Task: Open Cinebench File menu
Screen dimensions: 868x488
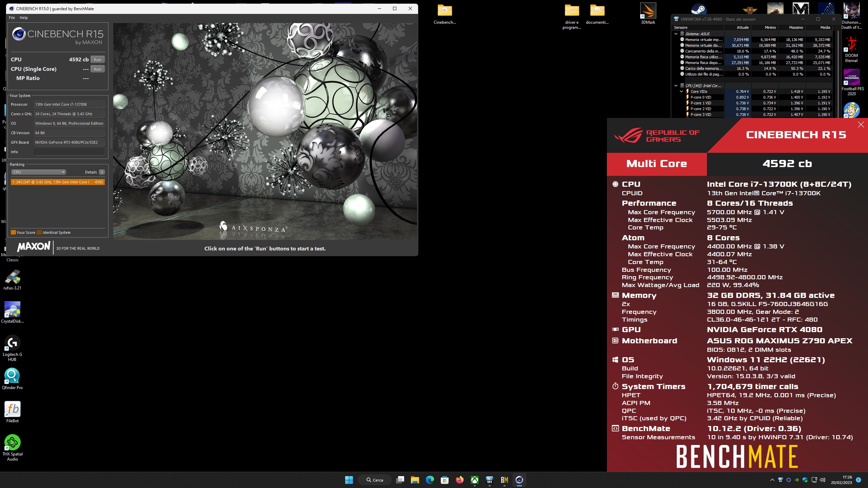Action: pos(12,18)
